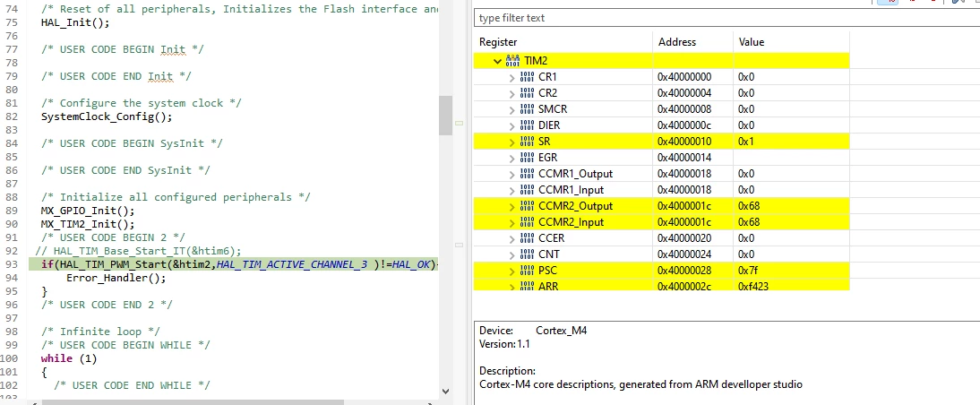Expand the CR2 register
Viewport: 980px width, 405px height.
coord(512,94)
